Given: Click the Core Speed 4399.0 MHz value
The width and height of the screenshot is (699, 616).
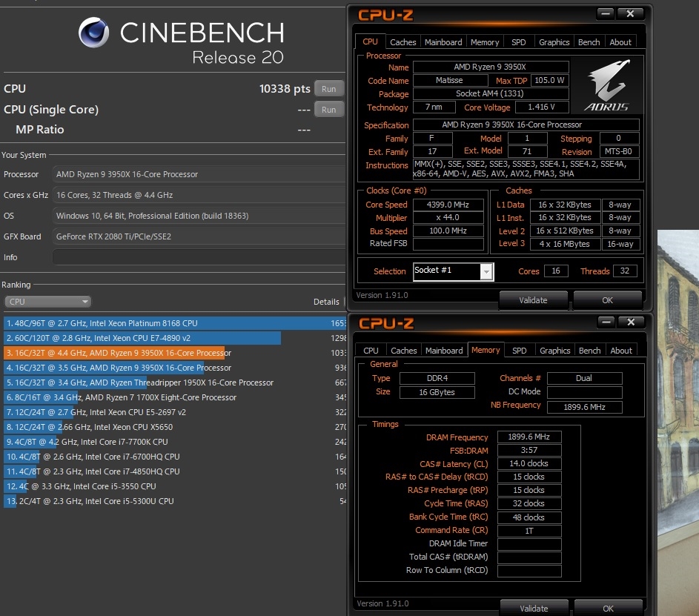Looking at the screenshot, I should [448, 205].
